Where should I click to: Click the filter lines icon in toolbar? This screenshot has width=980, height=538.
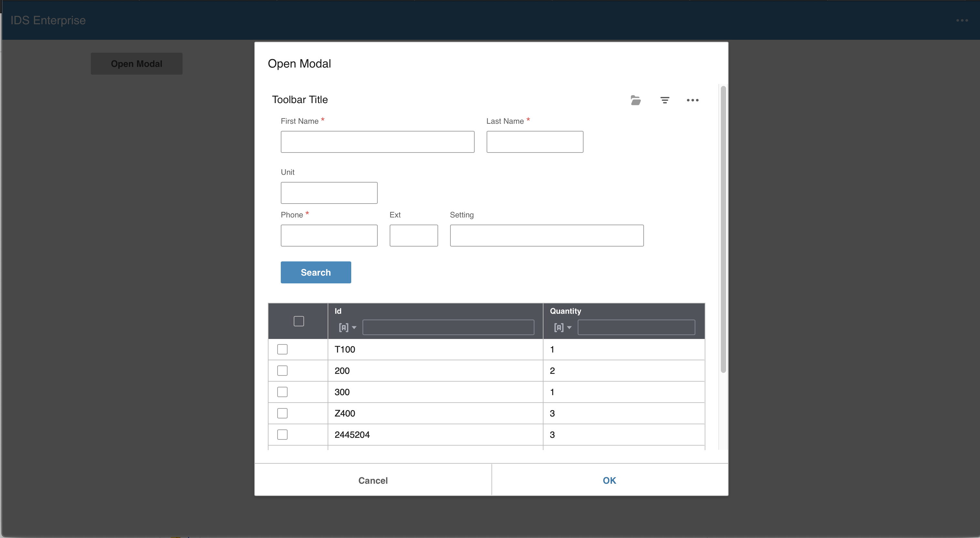point(665,100)
